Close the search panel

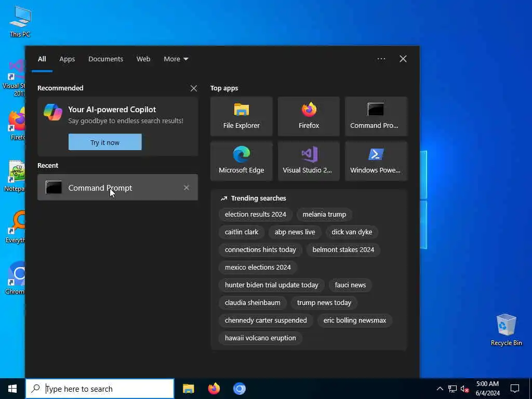point(403,59)
